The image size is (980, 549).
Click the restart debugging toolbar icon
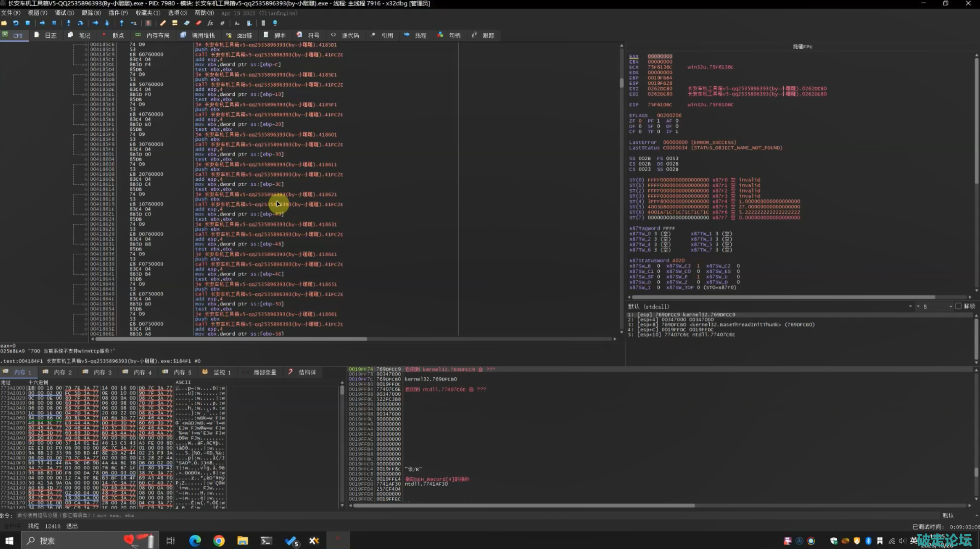tap(16, 23)
